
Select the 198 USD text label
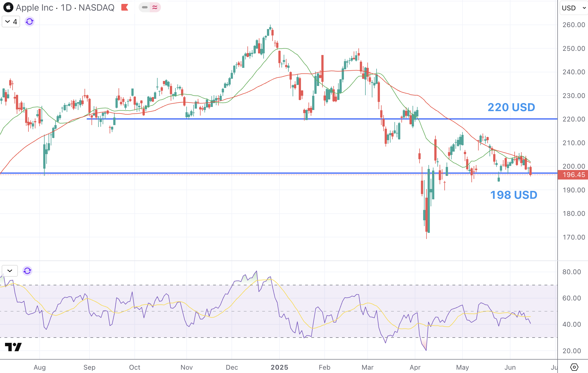(514, 195)
